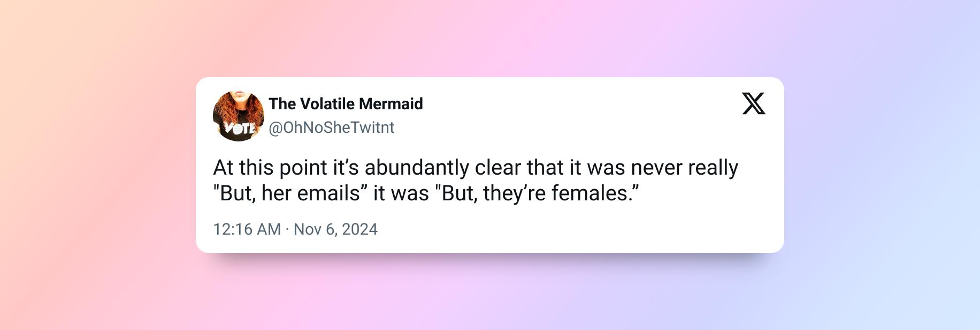980x330 pixels.
Task: Click the word "Volatile" in display name
Action: (327, 103)
